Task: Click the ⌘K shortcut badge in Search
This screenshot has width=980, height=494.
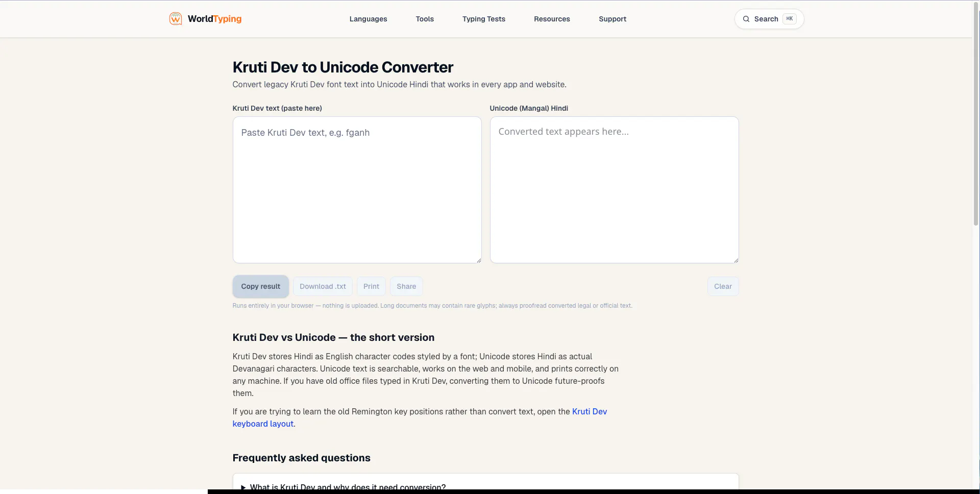Action: pos(790,19)
